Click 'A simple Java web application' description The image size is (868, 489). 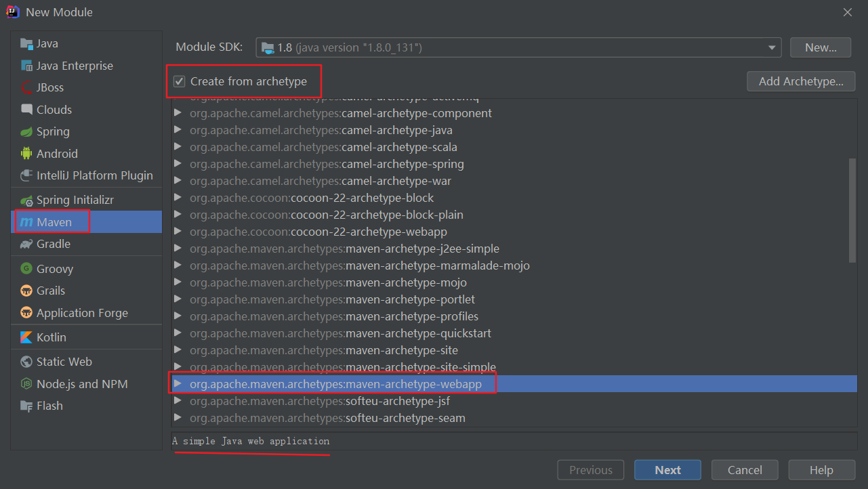[251, 441]
